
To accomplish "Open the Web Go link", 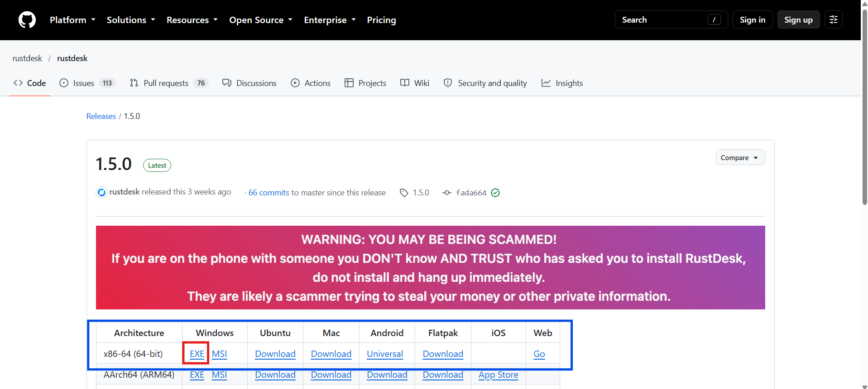I will (539, 354).
